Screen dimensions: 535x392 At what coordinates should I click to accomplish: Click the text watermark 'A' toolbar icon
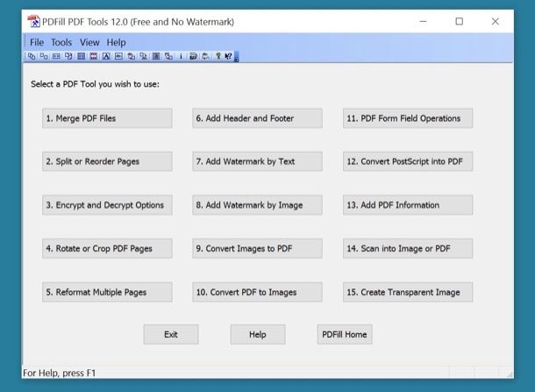click(106, 56)
